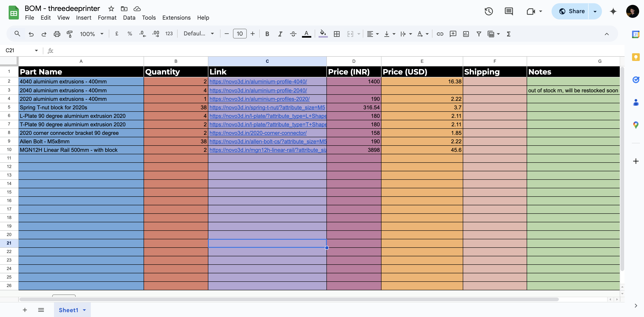The image size is (644, 317).
Task: Open the fill color picker
Action: [323, 34]
